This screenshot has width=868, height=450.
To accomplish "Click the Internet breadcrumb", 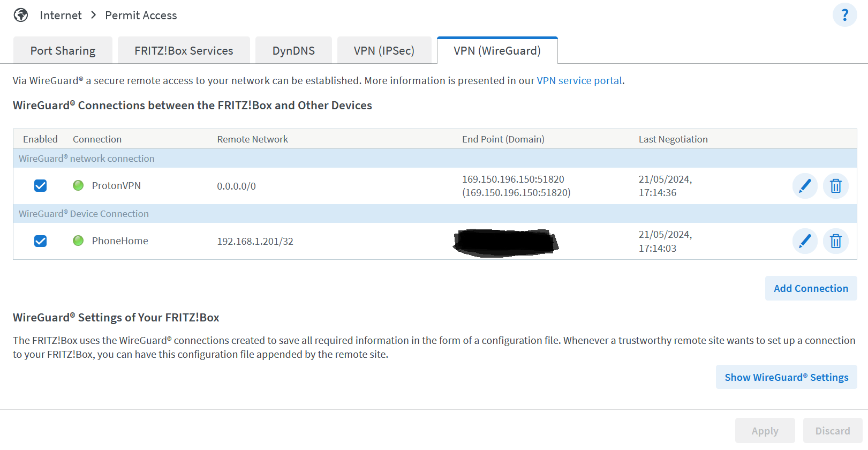I will click(61, 15).
